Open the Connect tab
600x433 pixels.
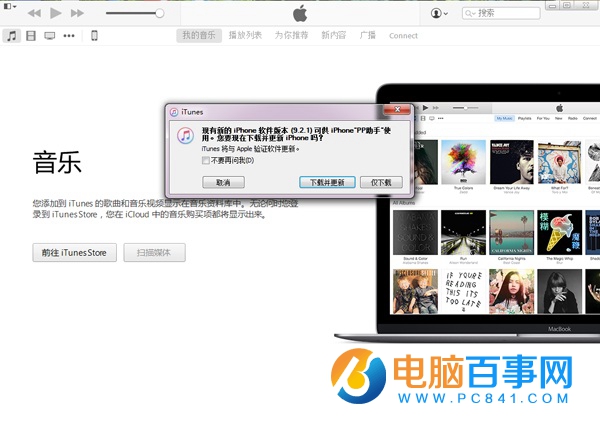(403, 36)
